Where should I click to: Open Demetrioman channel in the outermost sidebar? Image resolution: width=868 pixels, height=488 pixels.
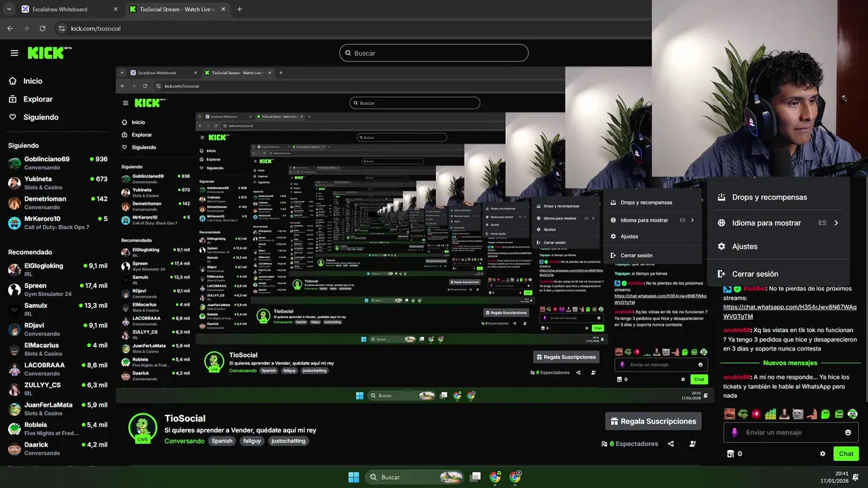click(58, 203)
